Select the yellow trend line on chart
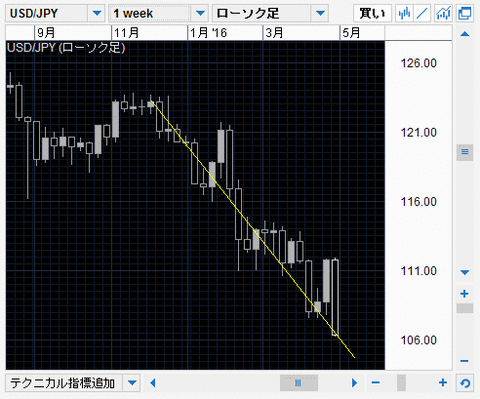 coord(252,229)
